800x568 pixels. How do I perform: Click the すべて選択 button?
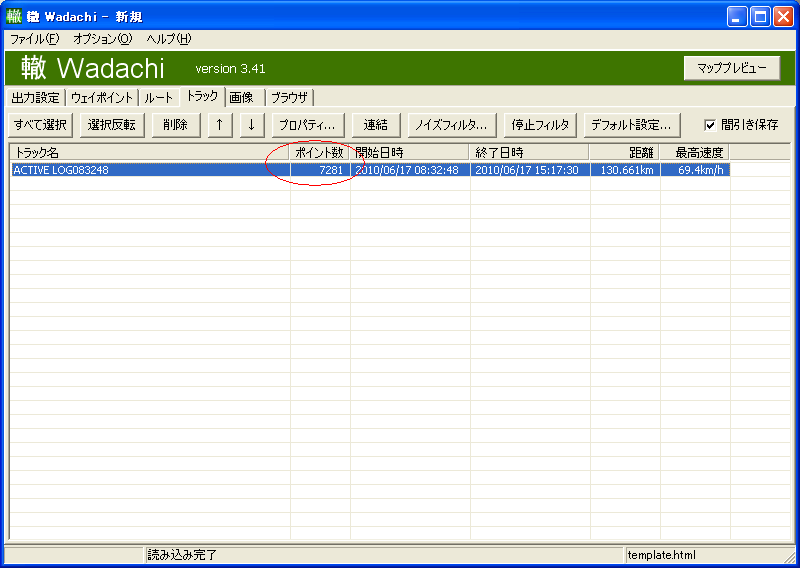point(40,125)
